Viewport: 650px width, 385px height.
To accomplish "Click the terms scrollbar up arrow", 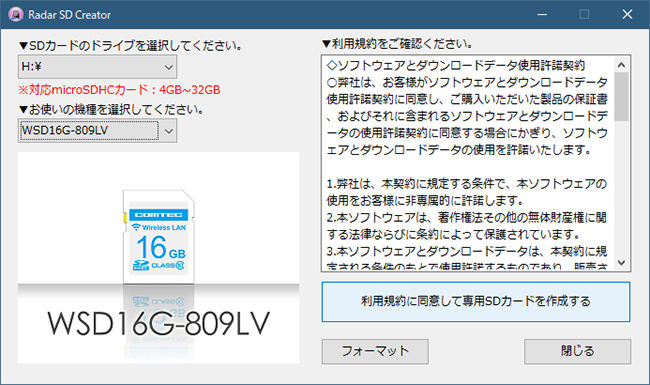I will 621,65.
